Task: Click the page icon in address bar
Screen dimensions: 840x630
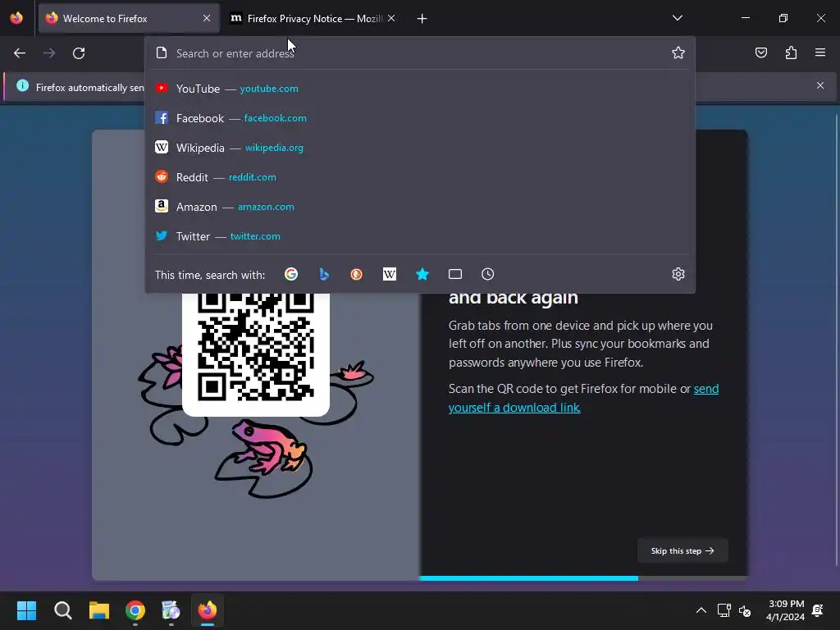Action: 162,53
